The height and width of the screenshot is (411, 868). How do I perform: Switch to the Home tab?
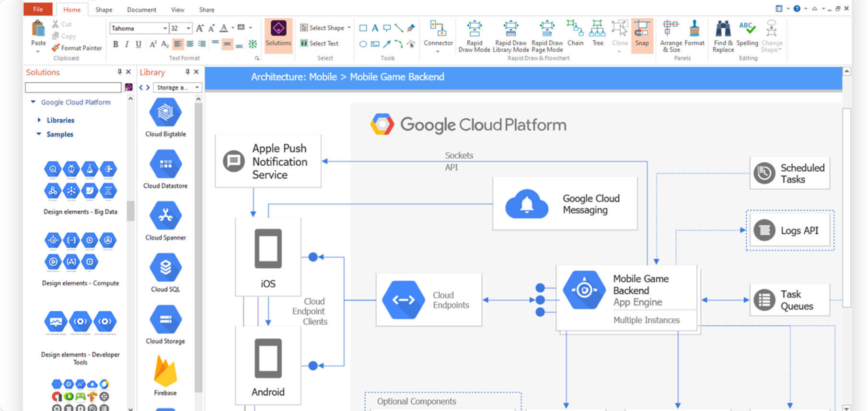click(x=72, y=10)
